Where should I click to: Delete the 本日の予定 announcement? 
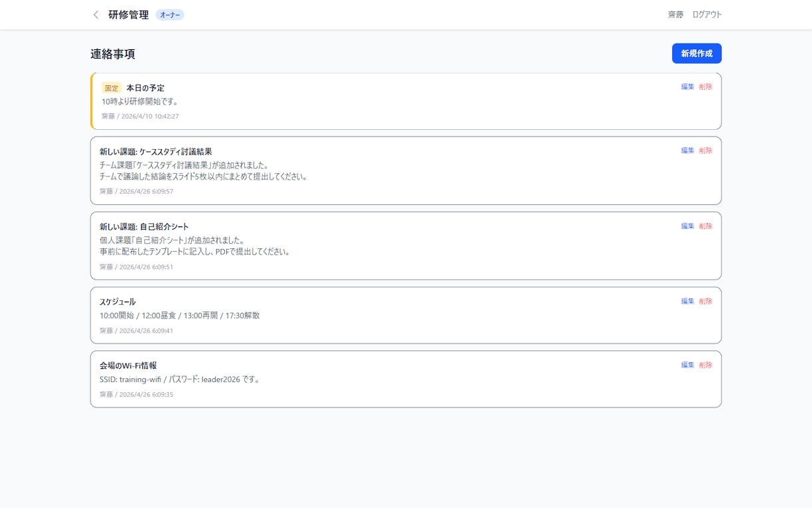tap(706, 87)
